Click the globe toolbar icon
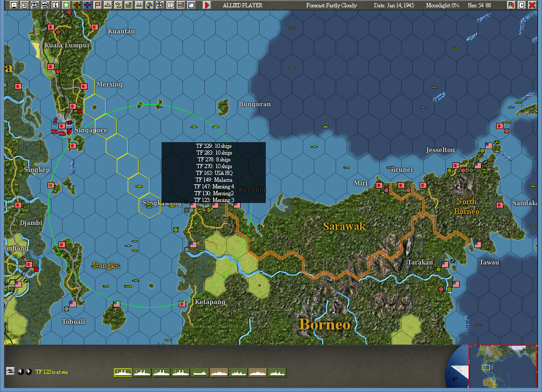Viewport: 542px width, 392px height. (150, 5)
